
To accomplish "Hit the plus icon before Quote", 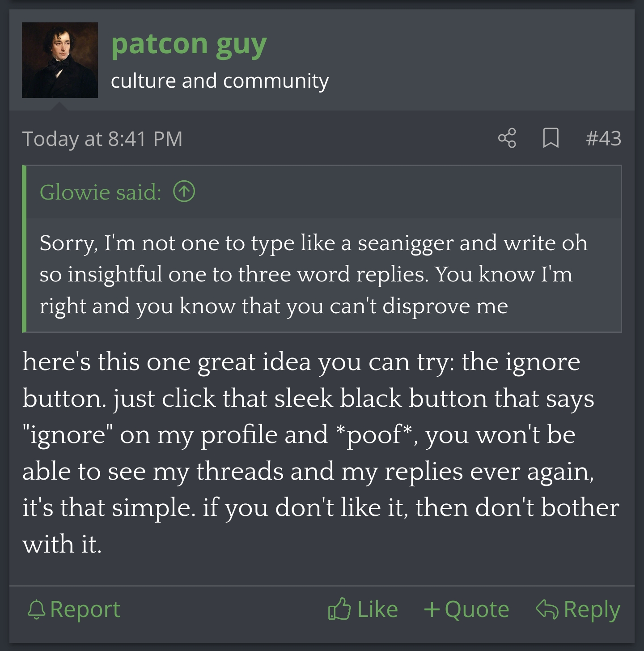I will (432, 609).
